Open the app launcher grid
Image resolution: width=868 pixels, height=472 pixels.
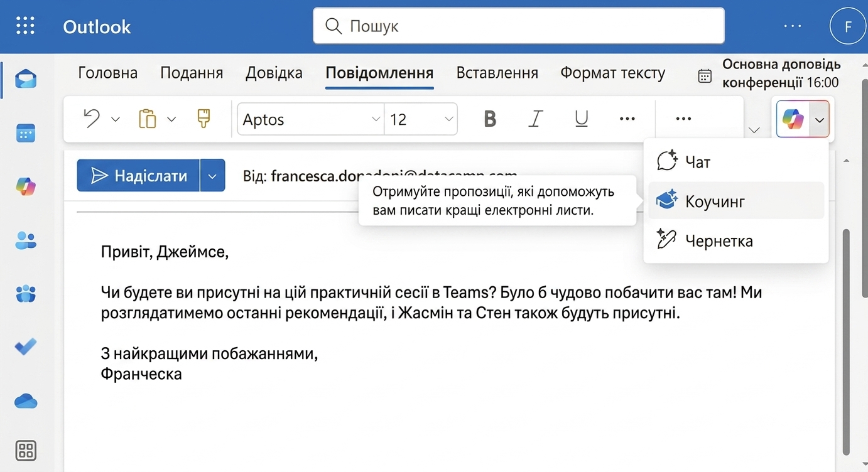click(25, 26)
